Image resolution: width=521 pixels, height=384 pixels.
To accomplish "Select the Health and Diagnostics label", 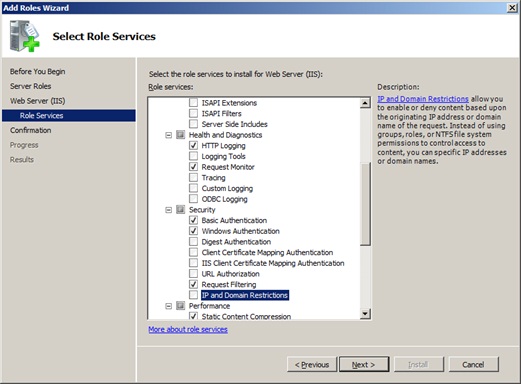I will click(x=225, y=135).
